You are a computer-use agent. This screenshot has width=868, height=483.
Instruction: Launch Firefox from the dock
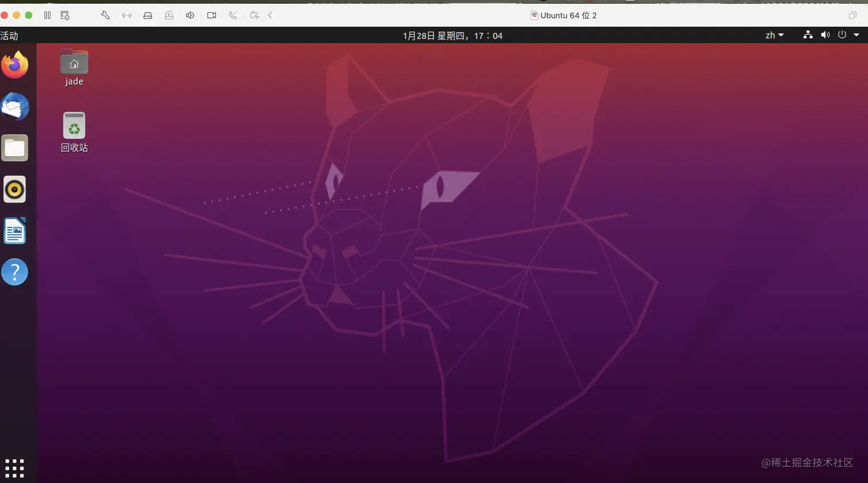(15, 65)
